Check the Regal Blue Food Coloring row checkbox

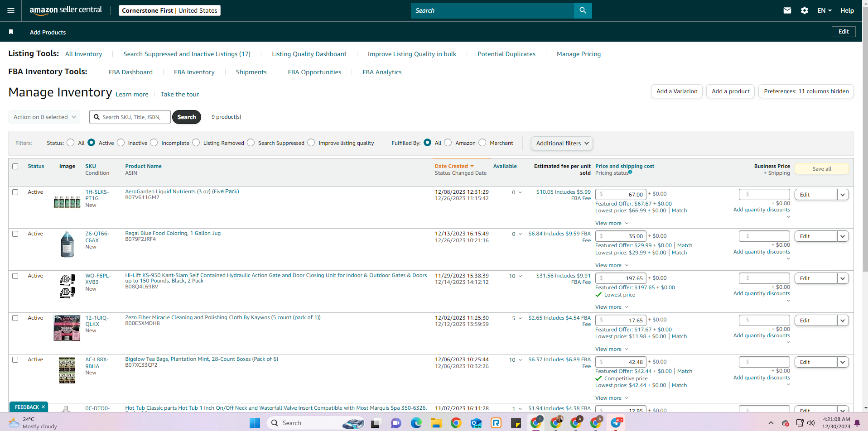tap(15, 234)
